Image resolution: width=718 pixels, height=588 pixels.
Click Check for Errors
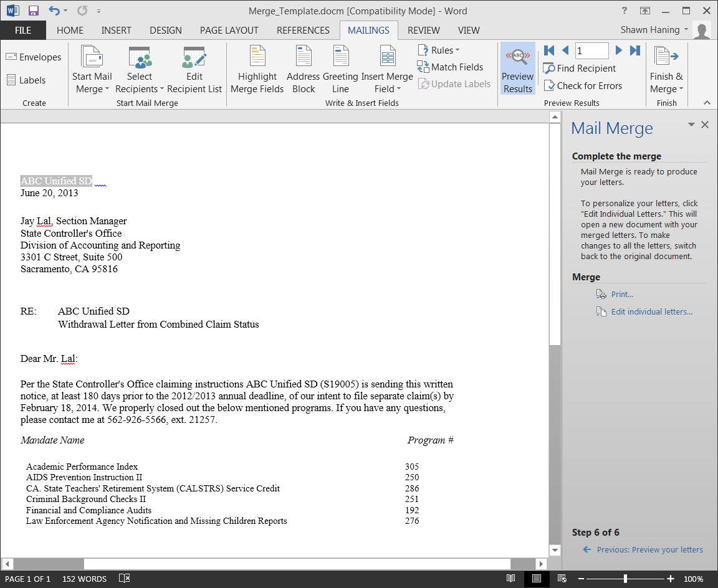click(x=583, y=85)
